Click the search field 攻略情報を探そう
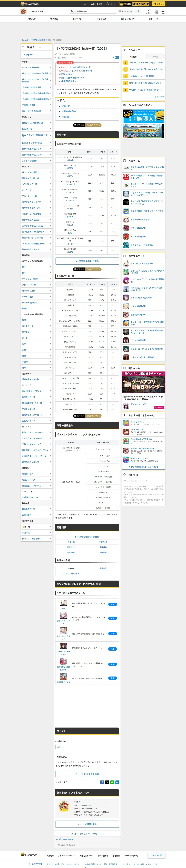This screenshot has height=868, width=186. [x=93, y=11]
